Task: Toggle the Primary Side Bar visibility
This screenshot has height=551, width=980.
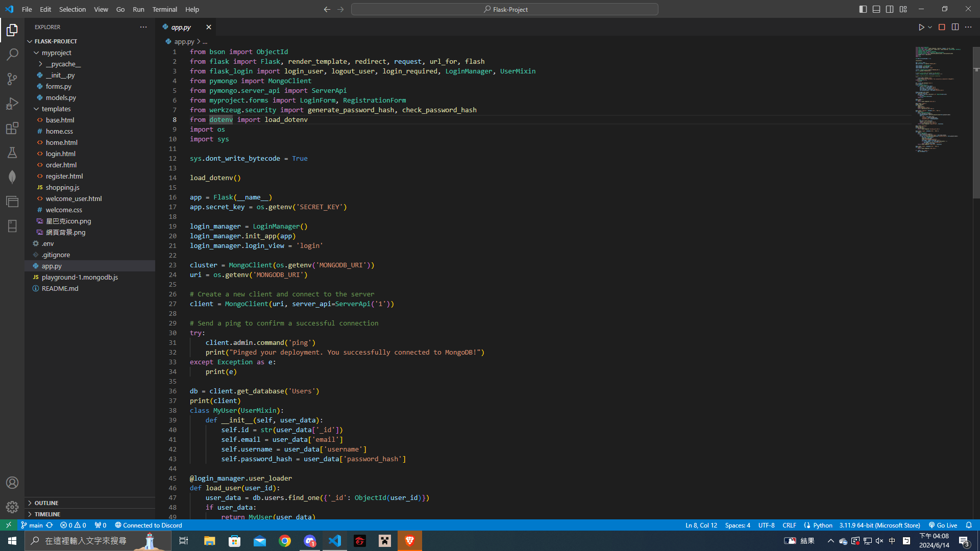Action: coord(863,9)
